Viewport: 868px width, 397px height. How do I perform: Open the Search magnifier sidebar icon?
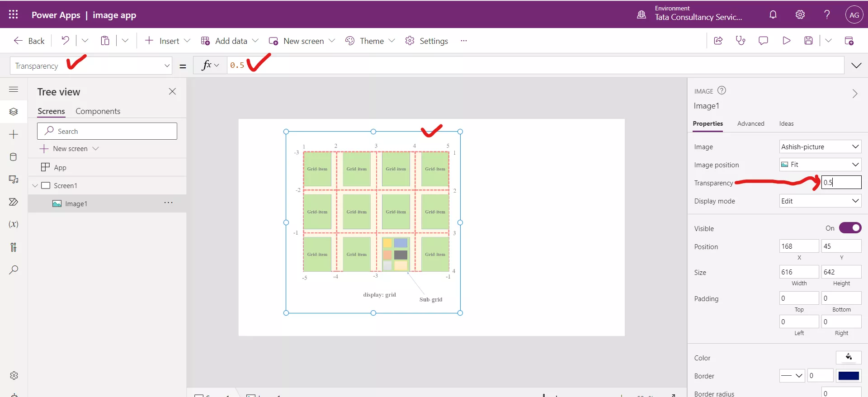point(14,270)
